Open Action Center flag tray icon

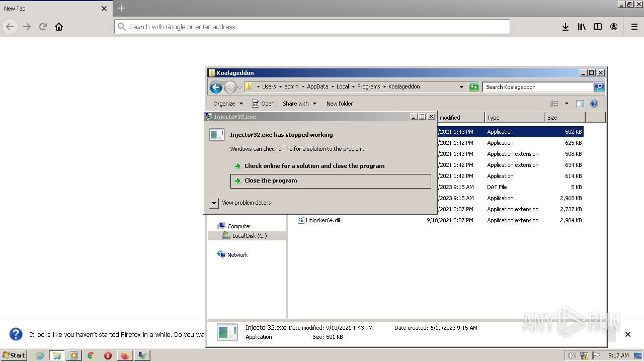coord(597,355)
